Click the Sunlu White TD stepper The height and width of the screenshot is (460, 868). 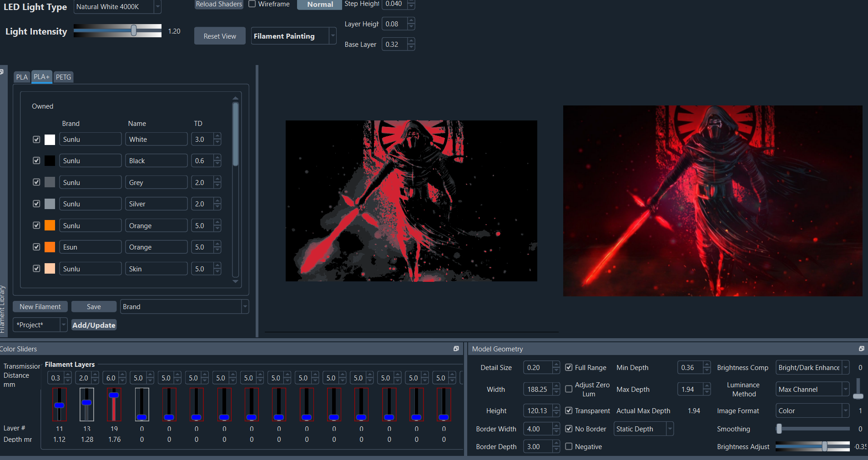217,139
